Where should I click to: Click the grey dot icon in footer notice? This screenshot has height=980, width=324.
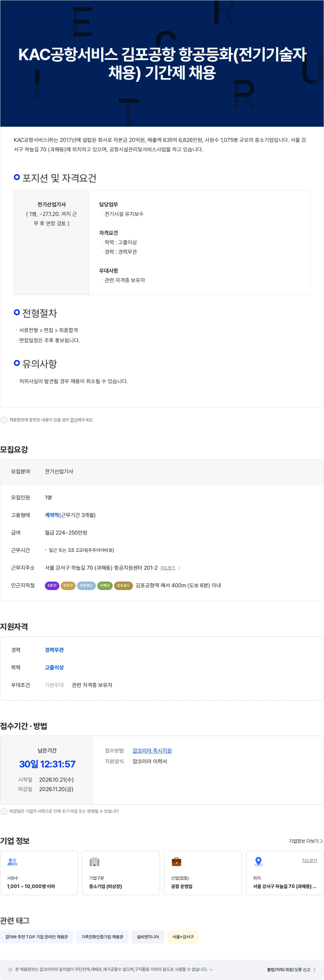click(x=10, y=969)
